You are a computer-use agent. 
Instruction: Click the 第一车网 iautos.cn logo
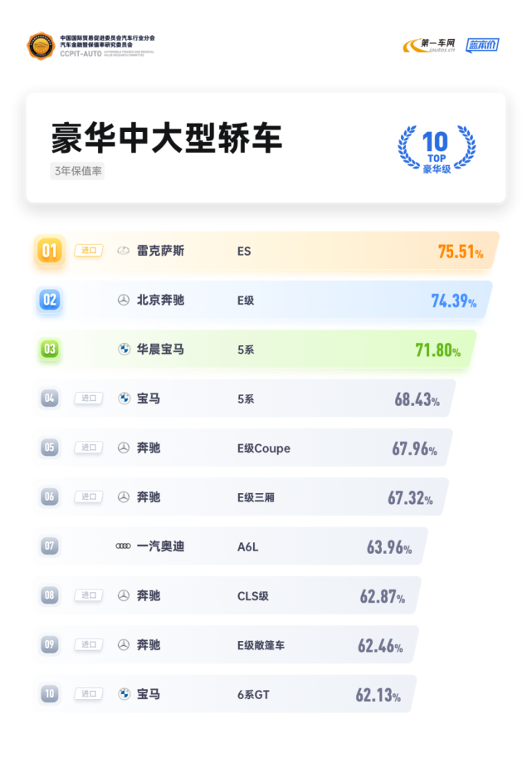429,46
